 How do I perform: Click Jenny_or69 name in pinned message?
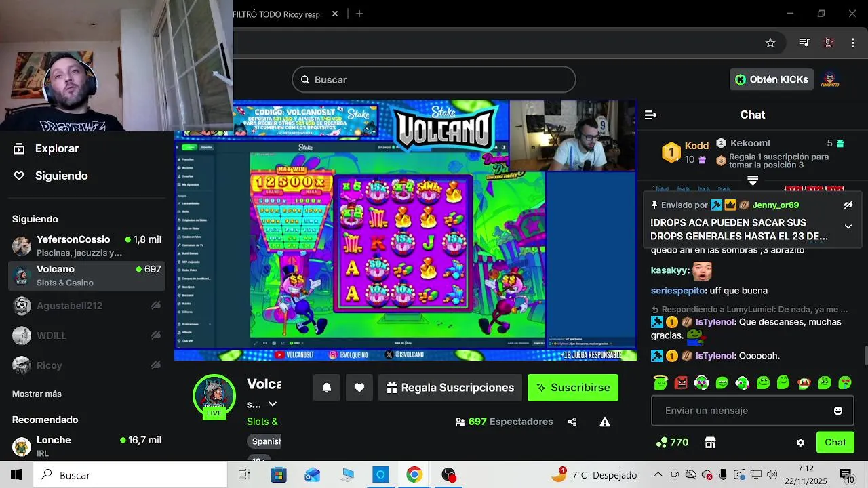tap(775, 205)
